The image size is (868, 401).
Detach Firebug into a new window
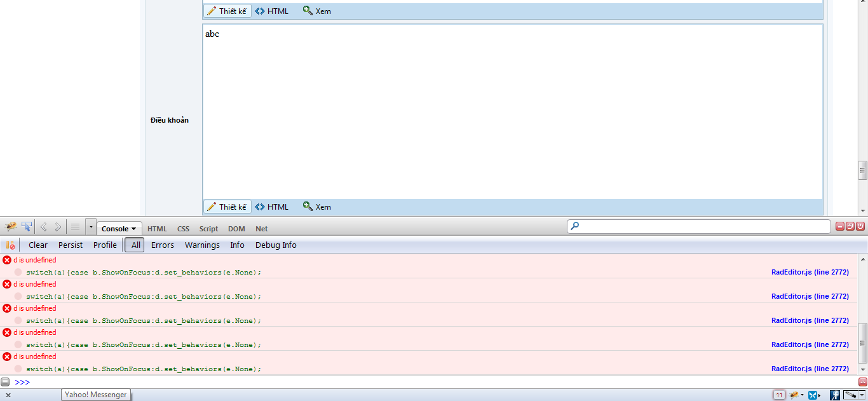coord(850,226)
